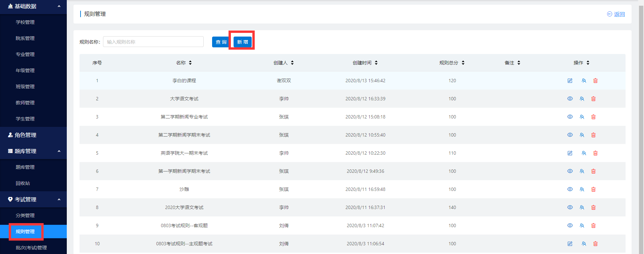Click creator name 谢双双
The image size is (644, 254).
pyautogui.click(x=284, y=81)
